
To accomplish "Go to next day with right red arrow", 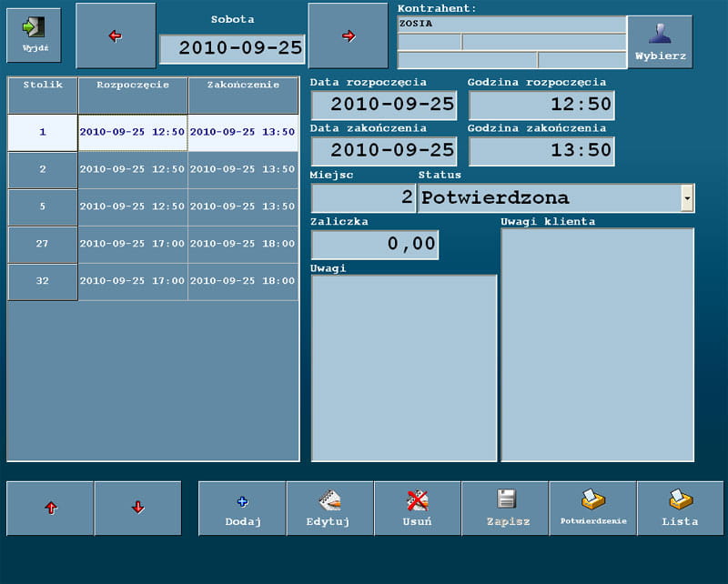I will [348, 36].
